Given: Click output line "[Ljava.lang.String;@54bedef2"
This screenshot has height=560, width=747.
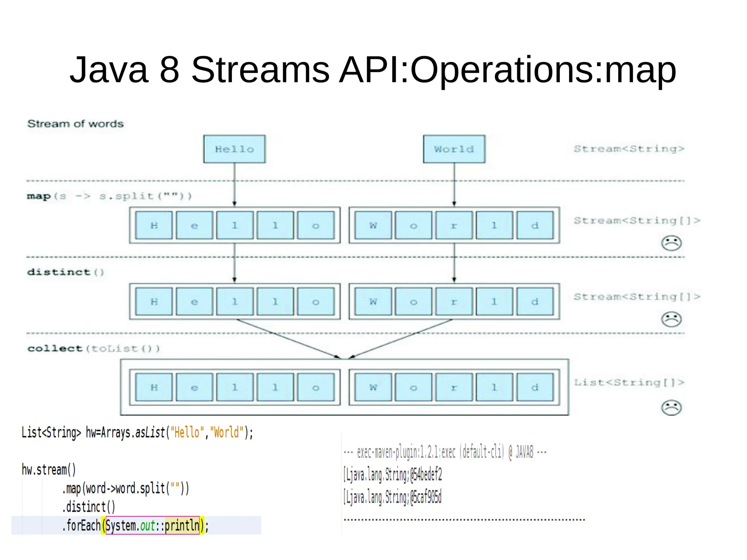Looking at the screenshot, I should point(393,475).
